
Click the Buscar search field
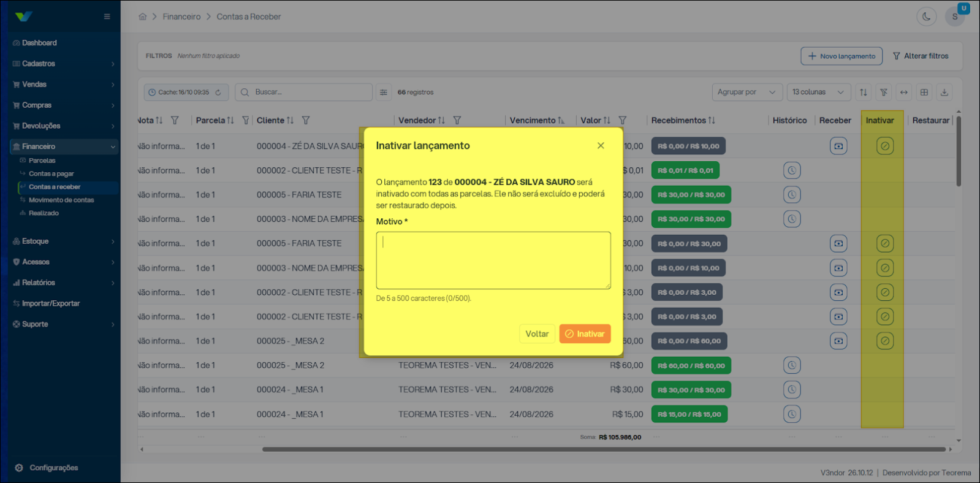click(x=303, y=93)
